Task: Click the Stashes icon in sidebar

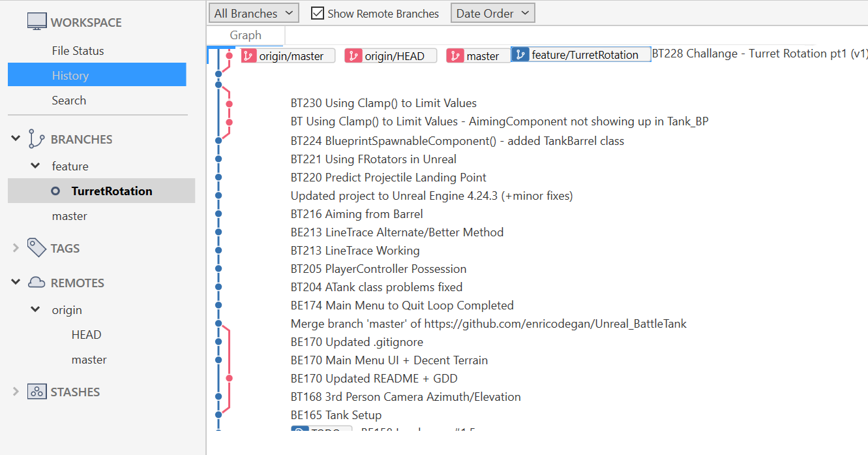Action: (37, 392)
